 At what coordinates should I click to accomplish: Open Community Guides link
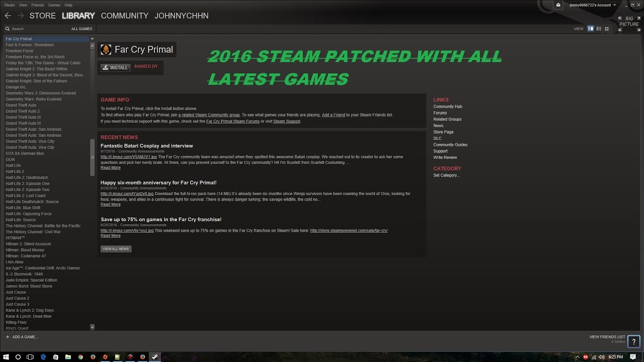450,145
